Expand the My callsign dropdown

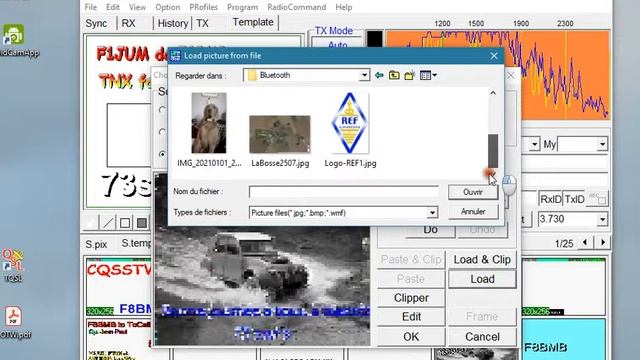pos(602,144)
